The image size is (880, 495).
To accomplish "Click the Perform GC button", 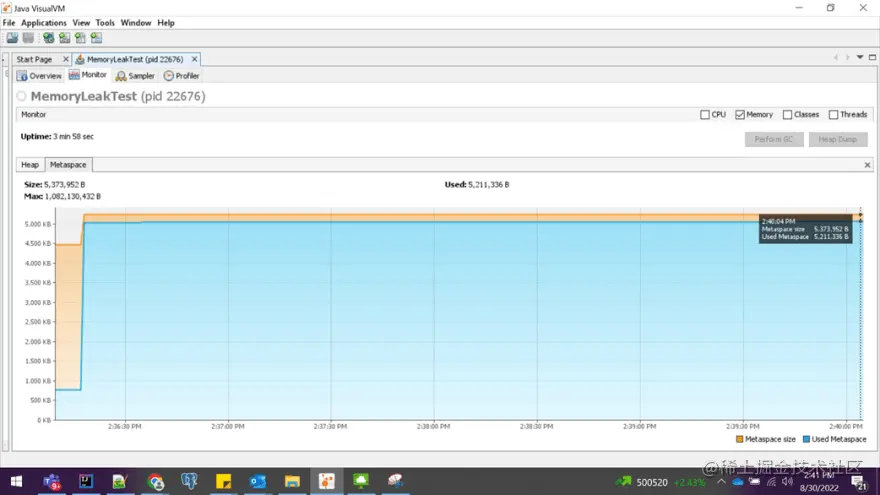I will 774,139.
